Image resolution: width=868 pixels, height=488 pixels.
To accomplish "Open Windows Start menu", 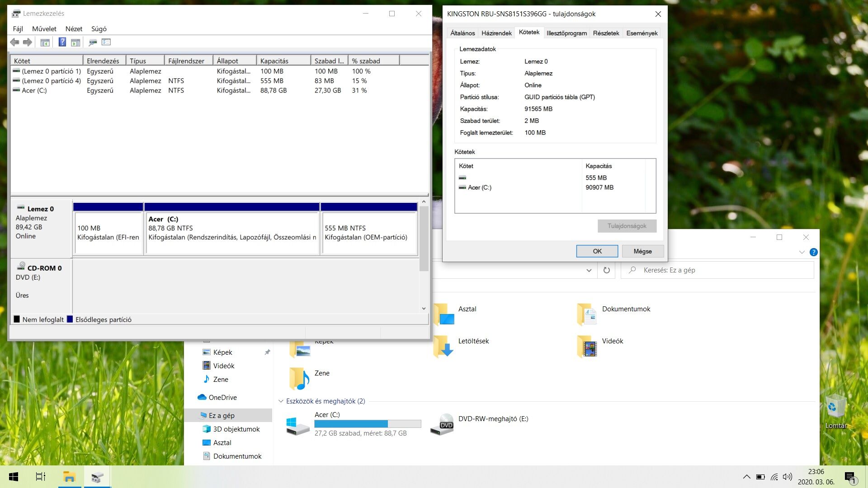I will coord(14,477).
